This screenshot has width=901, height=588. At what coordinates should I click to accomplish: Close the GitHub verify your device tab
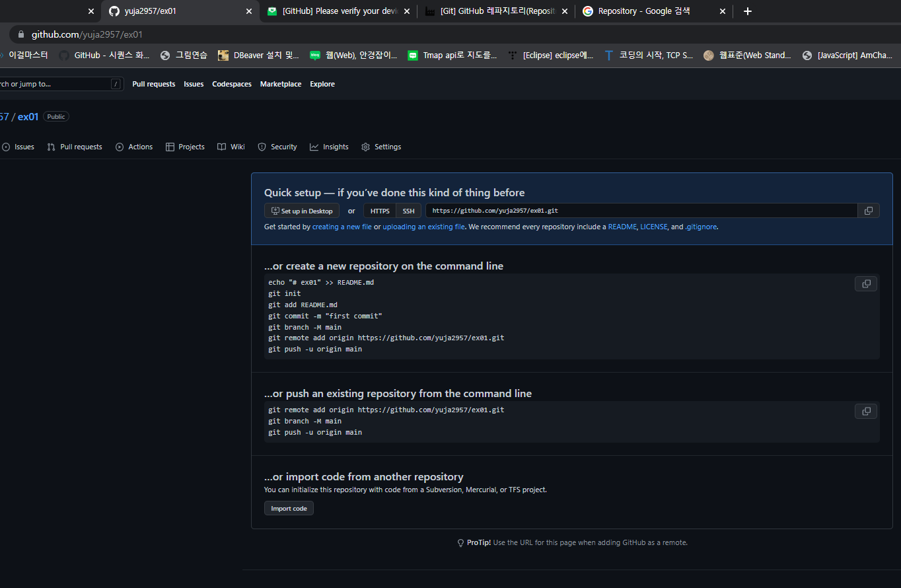(x=407, y=11)
